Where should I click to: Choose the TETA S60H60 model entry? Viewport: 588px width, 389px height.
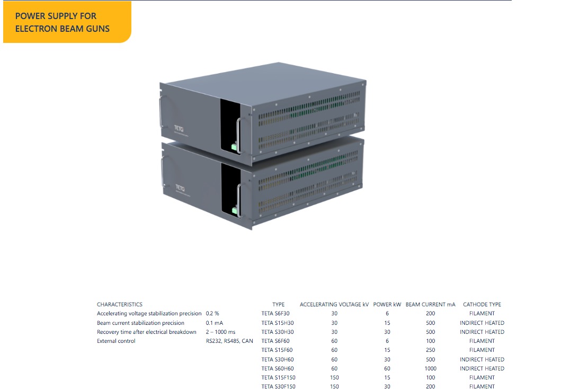tap(277, 368)
